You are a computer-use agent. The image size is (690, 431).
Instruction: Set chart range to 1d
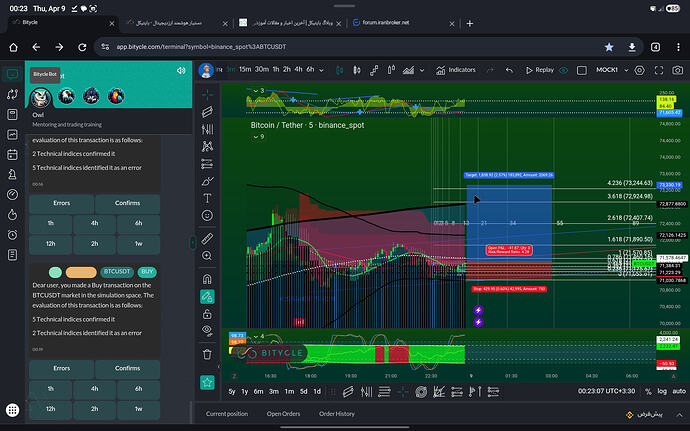pos(317,391)
